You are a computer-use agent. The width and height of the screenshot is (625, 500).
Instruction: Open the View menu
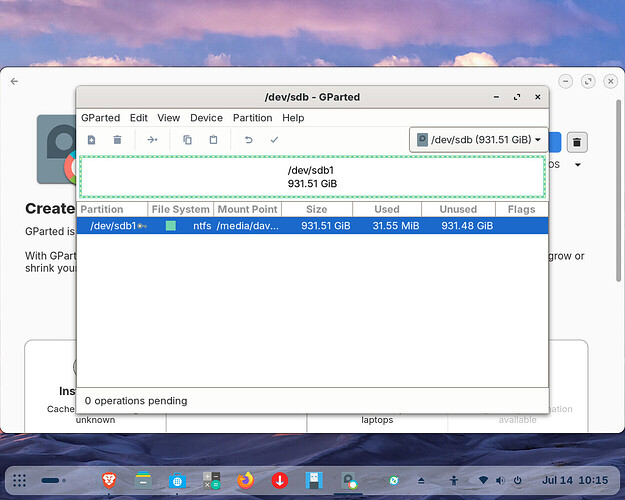tap(169, 118)
